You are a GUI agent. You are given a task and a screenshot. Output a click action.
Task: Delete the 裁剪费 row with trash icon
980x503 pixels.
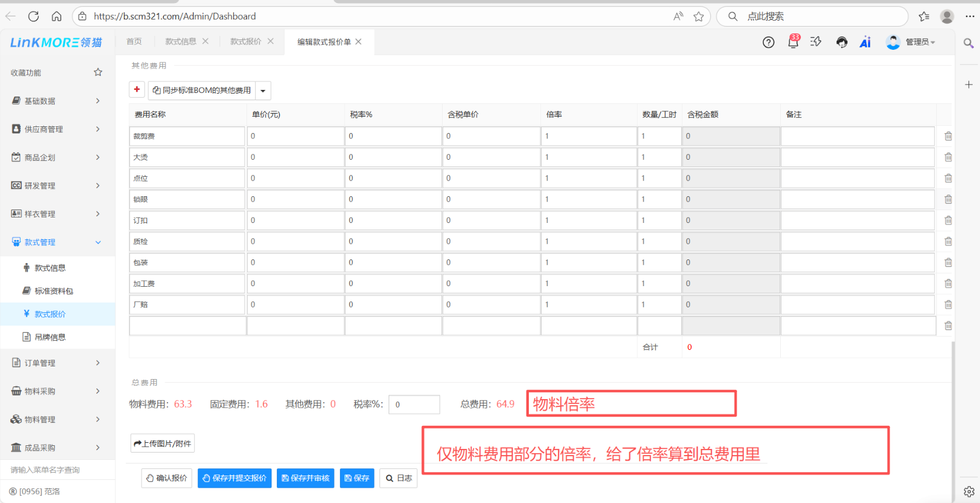point(948,136)
